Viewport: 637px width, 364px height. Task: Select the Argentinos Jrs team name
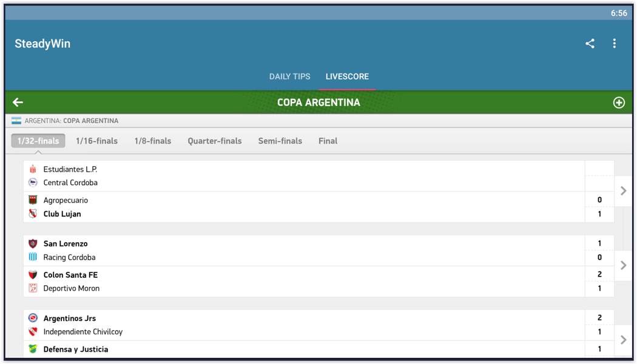70,318
